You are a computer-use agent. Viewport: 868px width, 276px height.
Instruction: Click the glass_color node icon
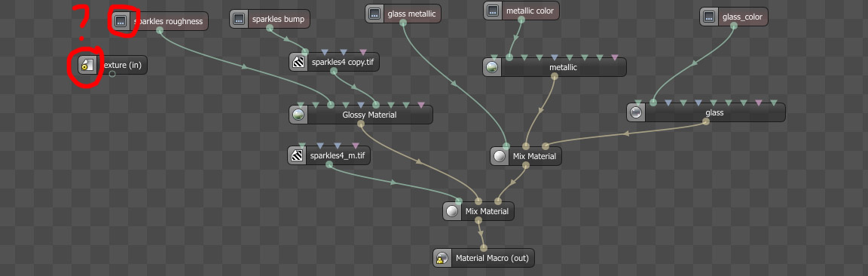click(x=708, y=17)
